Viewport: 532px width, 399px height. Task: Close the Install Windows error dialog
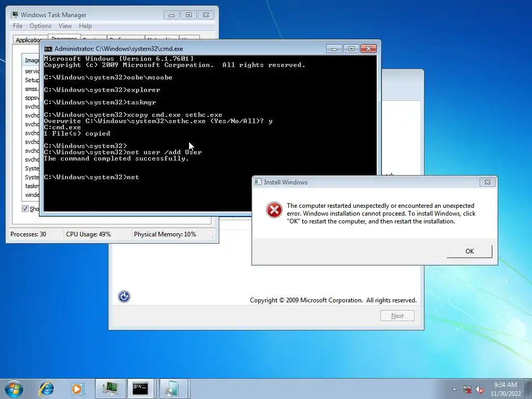pyautogui.click(x=487, y=182)
